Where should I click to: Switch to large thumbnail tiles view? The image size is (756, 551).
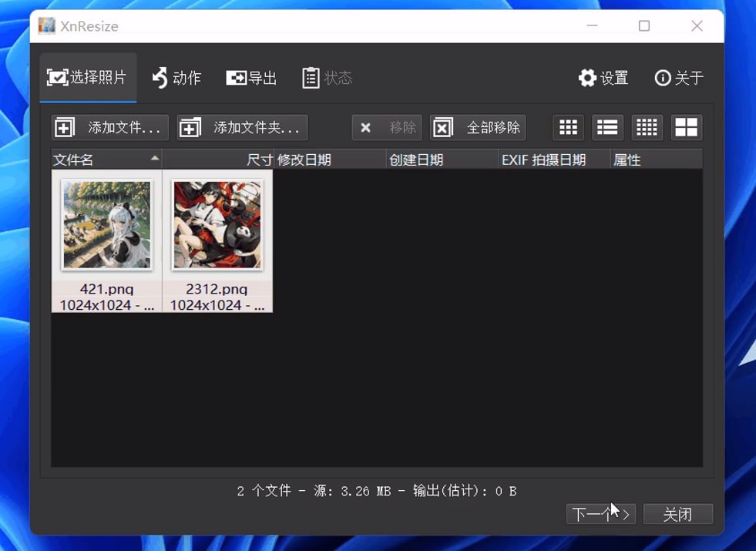687,128
